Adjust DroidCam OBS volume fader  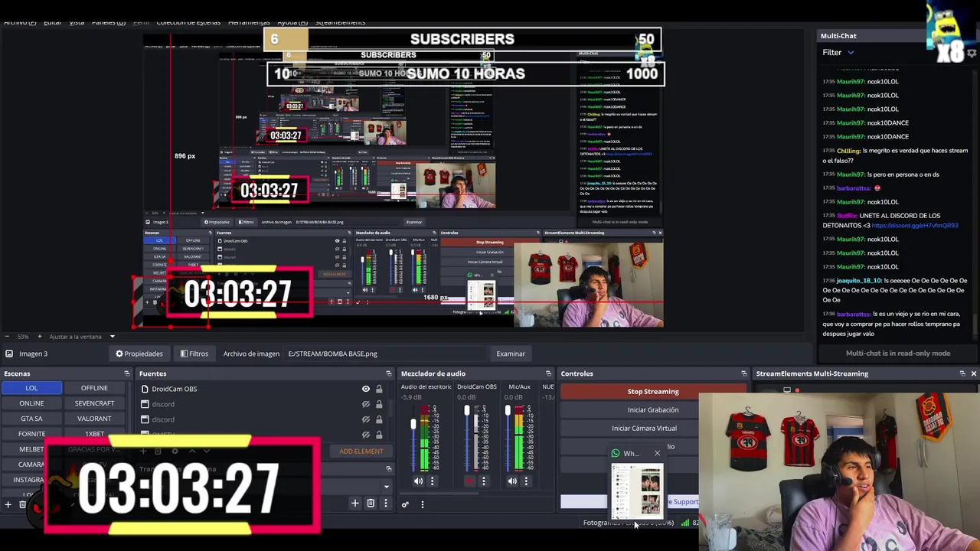[467, 412]
